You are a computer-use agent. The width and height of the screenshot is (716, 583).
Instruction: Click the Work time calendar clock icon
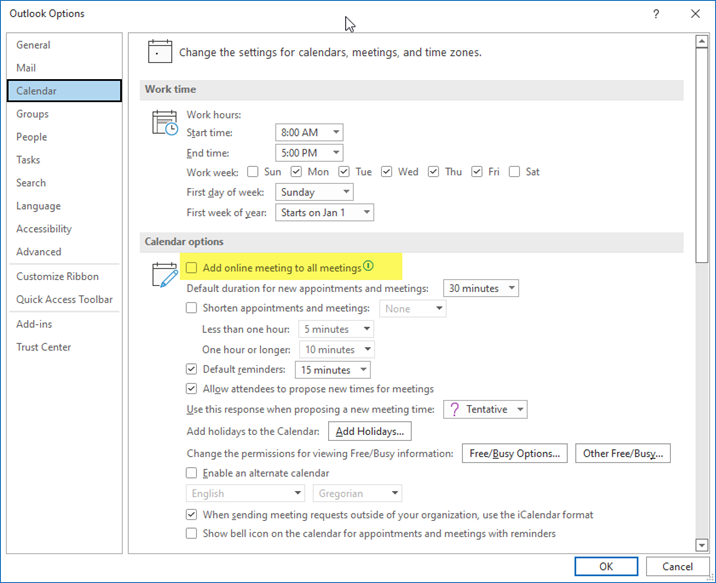(x=164, y=123)
